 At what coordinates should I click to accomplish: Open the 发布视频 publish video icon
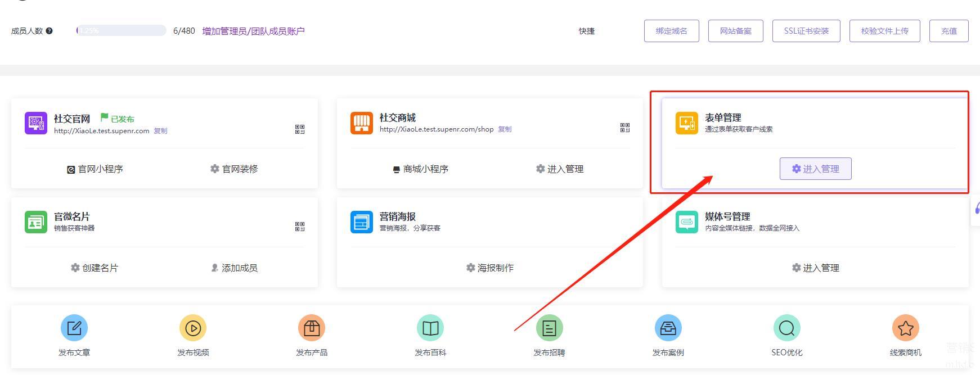click(x=193, y=328)
